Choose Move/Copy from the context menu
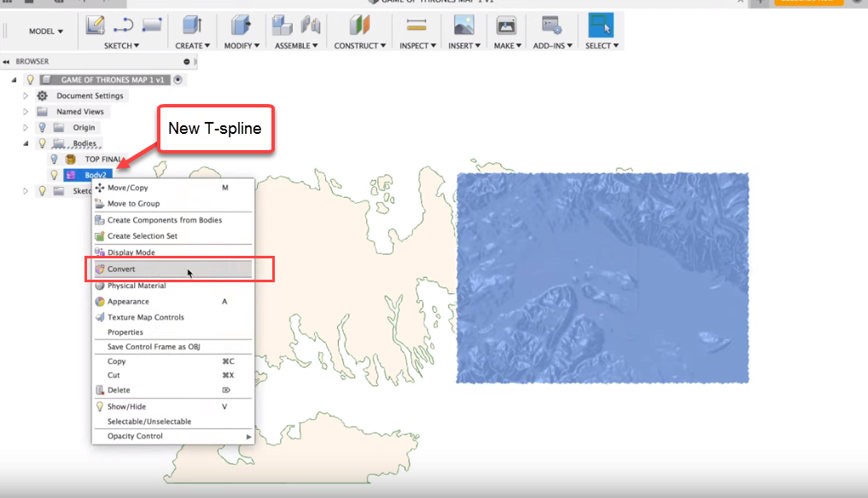Viewport: 868px width, 498px height. [172, 188]
